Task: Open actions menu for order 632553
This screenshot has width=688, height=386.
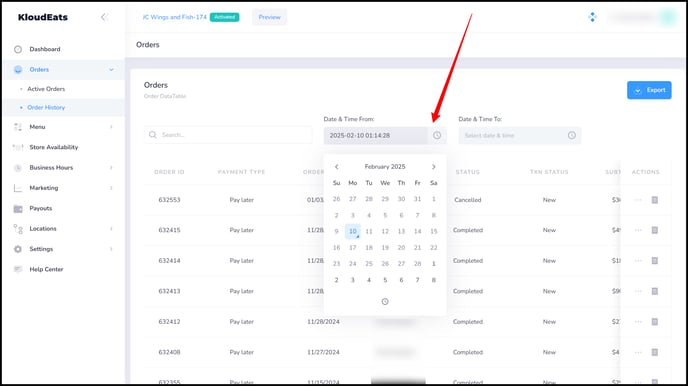Action: point(638,200)
